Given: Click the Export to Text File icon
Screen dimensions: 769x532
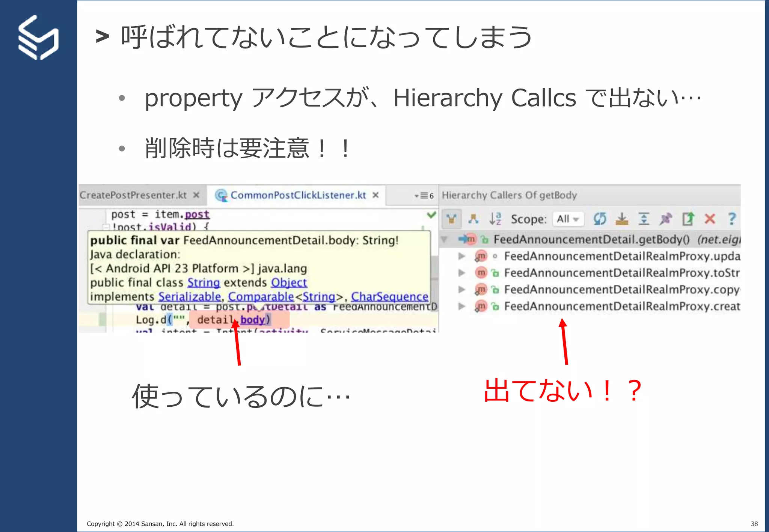Looking at the screenshot, I should [688, 219].
